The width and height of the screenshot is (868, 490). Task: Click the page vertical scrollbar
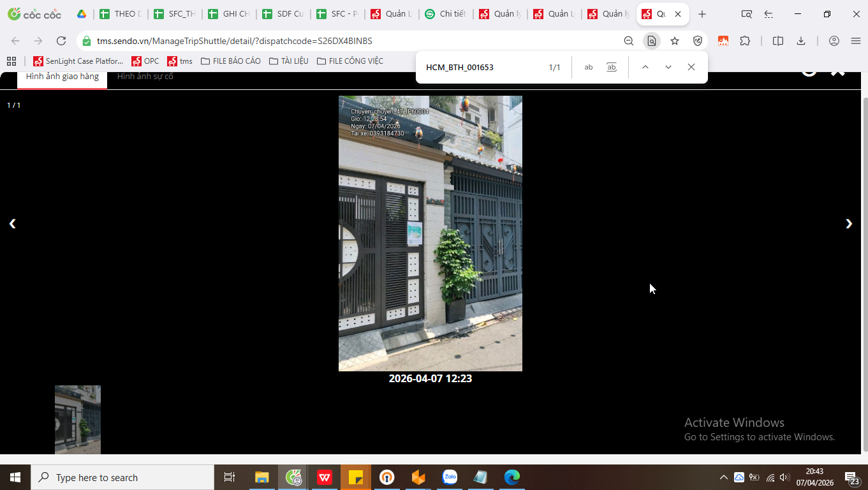click(x=865, y=274)
